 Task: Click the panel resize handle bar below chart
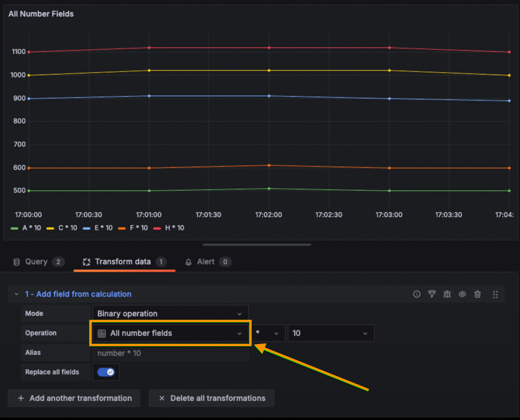[257, 245]
